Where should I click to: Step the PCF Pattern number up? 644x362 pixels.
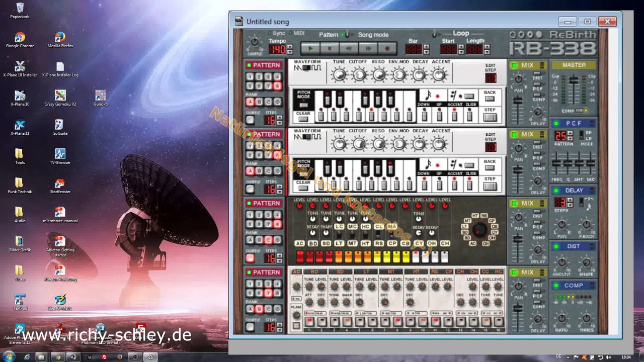571,133
